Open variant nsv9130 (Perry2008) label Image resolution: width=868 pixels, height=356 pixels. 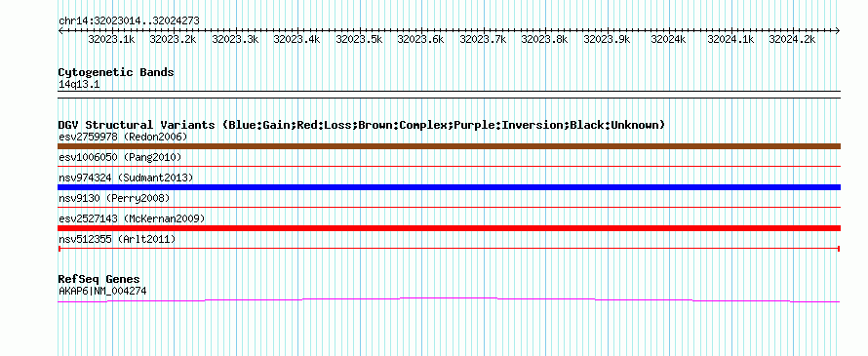pyautogui.click(x=114, y=198)
